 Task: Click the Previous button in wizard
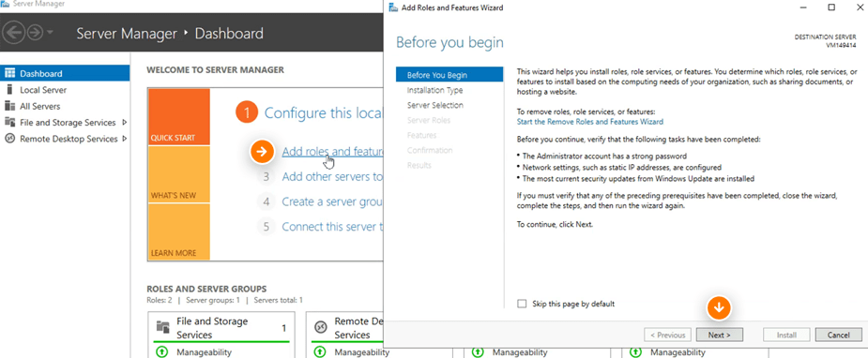pyautogui.click(x=667, y=335)
